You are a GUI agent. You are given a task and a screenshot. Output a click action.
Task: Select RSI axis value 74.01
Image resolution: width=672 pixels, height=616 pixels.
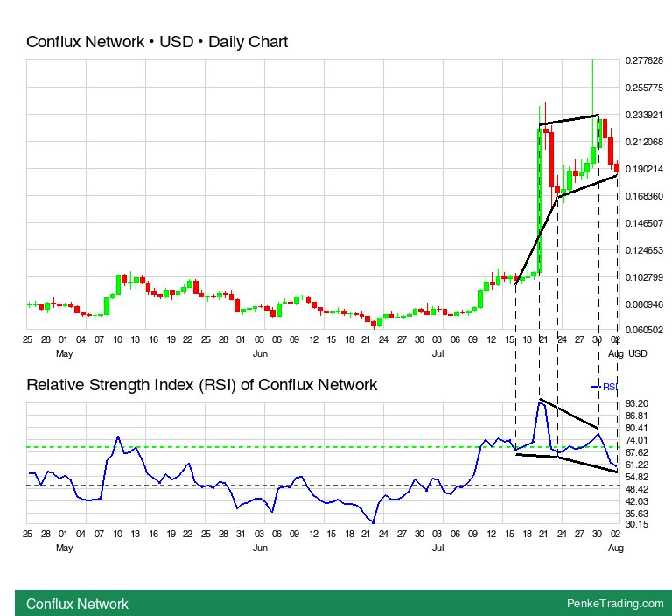coord(637,440)
